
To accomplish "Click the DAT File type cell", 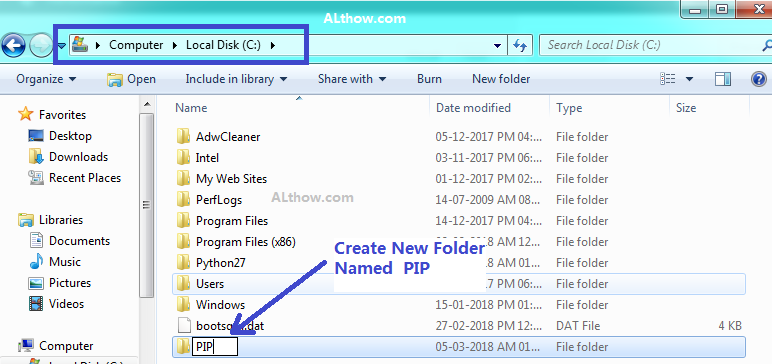I will point(578,326).
